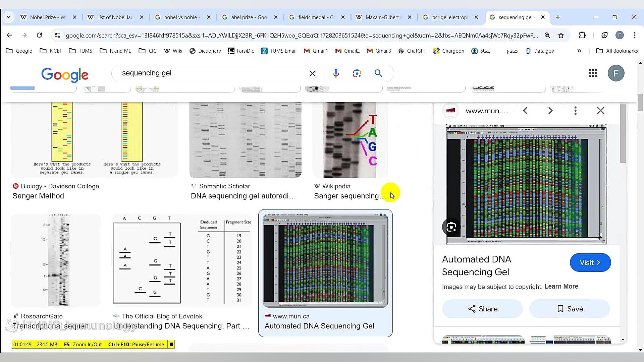The image size is (644, 362).
Task: Reload the current page
Action: [x=39, y=35]
